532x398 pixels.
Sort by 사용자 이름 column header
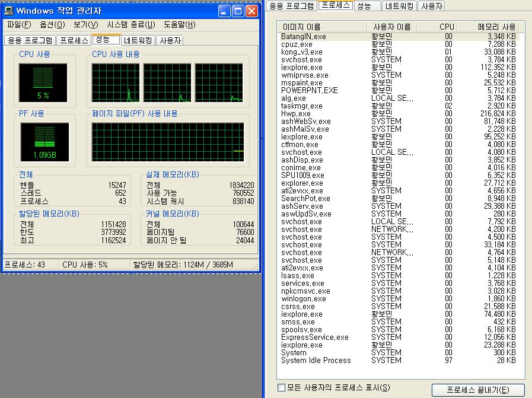[392, 27]
